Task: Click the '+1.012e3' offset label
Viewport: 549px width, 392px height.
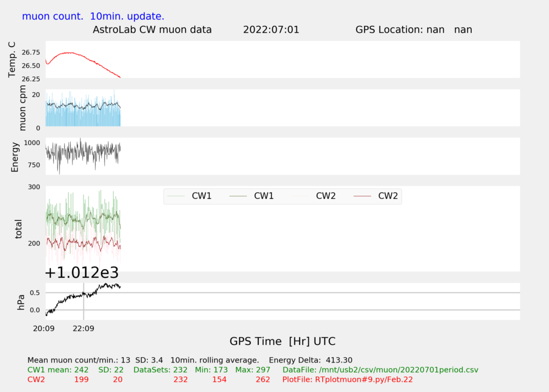Action: [82, 272]
